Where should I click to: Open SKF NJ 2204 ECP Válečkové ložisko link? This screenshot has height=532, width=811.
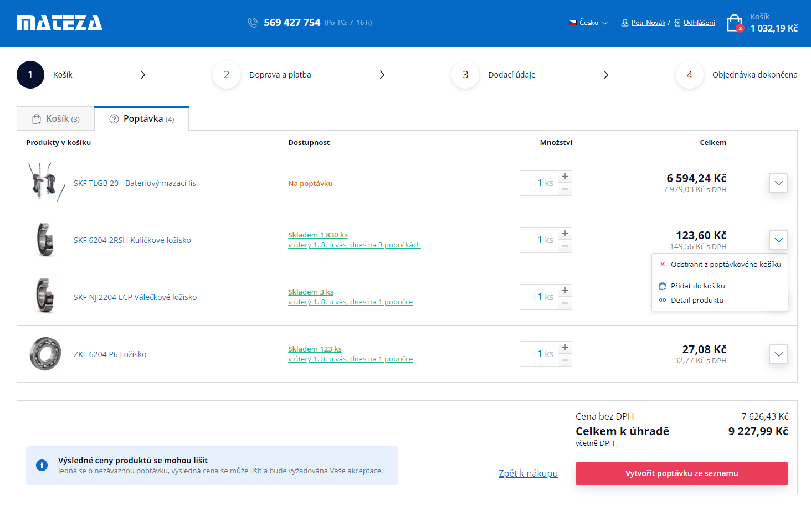[x=135, y=297]
